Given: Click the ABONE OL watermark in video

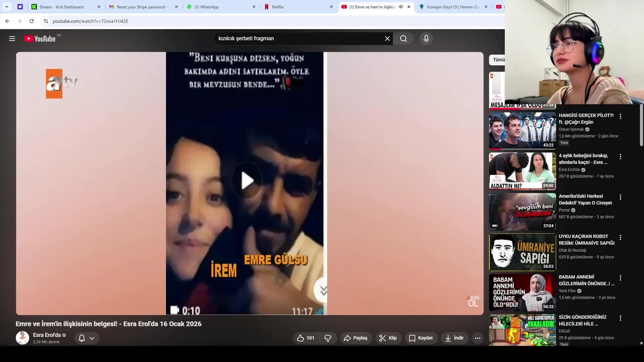Looking at the screenshot, I should 473,301.
